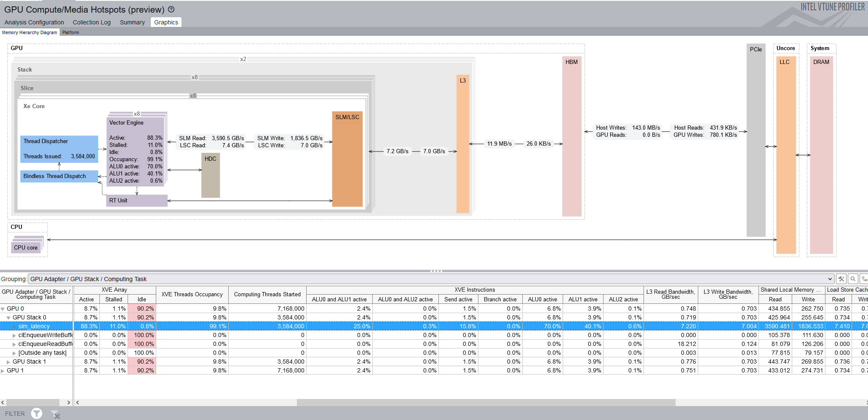The width and height of the screenshot is (868, 420).
Task: Click right arrow of tree pane scrollbar
Action: click(69, 403)
